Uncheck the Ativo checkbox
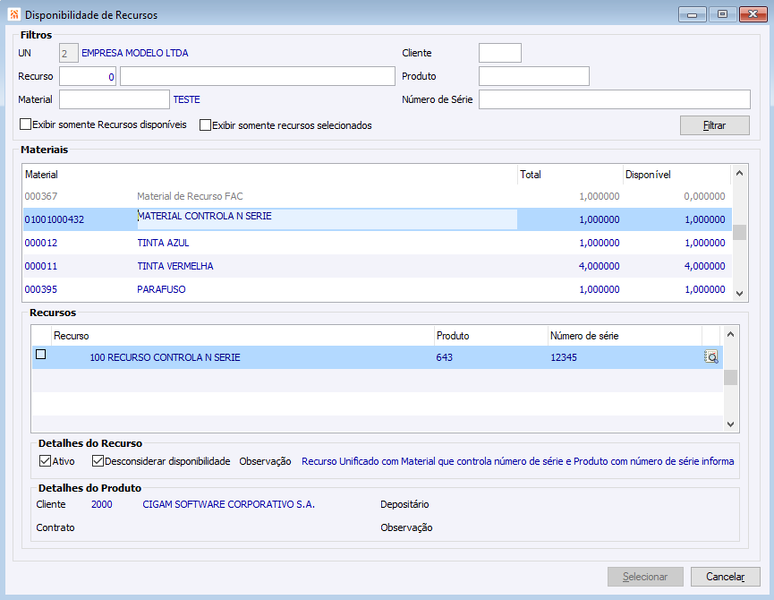The height and width of the screenshot is (600, 774). [x=45, y=461]
